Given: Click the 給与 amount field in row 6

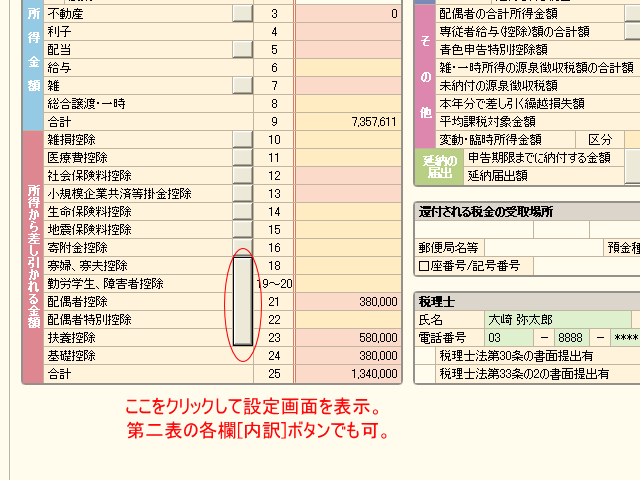Looking at the screenshot, I should click(348, 67).
